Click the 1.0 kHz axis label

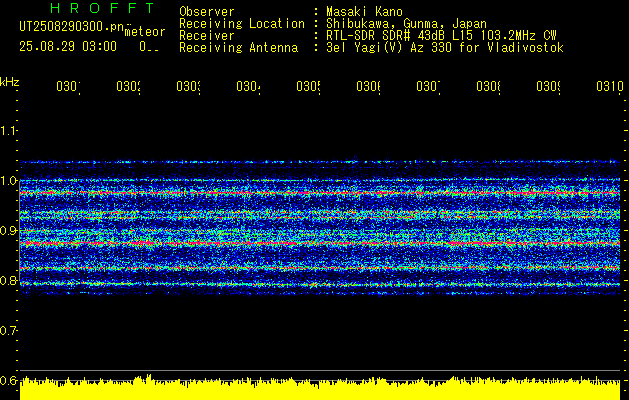8,181
